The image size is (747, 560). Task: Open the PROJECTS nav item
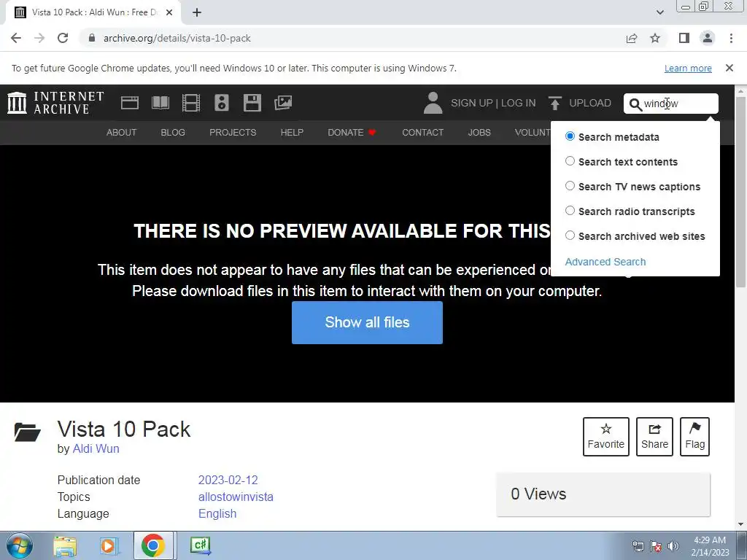tap(233, 133)
